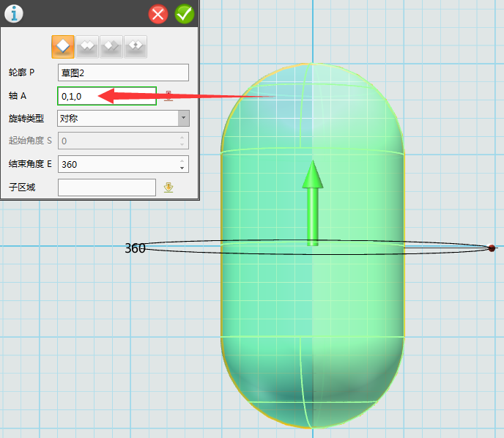Select the 360 angle dimension label
This screenshot has width=504, height=438.
(x=135, y=248)
